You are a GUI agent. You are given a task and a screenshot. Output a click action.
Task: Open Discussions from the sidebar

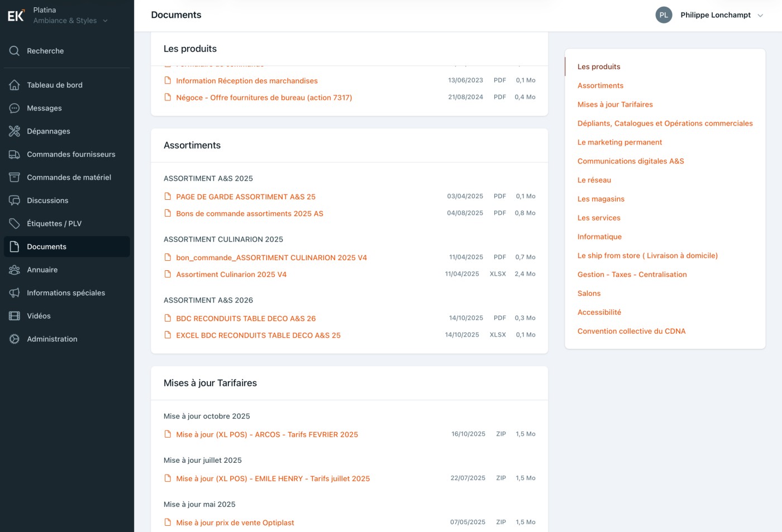tap(47, 201)
